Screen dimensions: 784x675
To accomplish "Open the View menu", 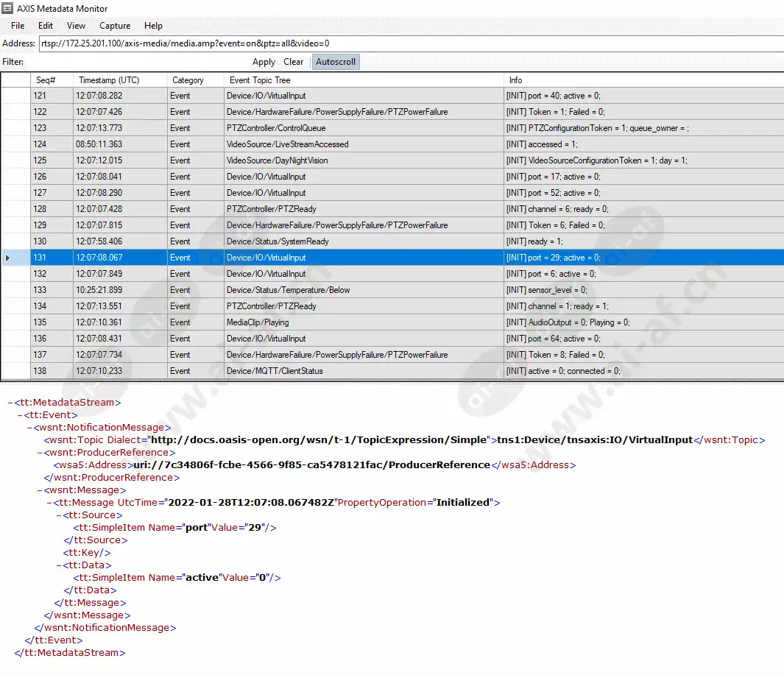I will tap(76, 26).
